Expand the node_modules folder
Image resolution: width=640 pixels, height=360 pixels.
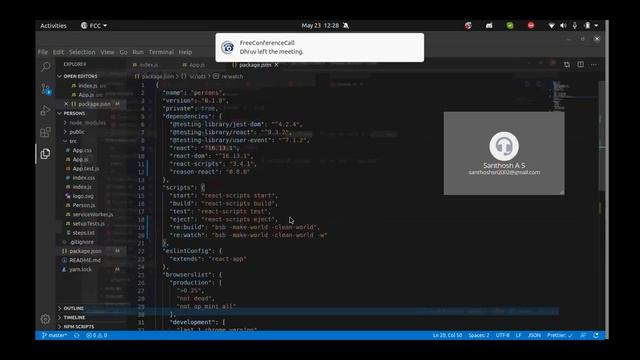pyautogui.click(x=88, y=123)
